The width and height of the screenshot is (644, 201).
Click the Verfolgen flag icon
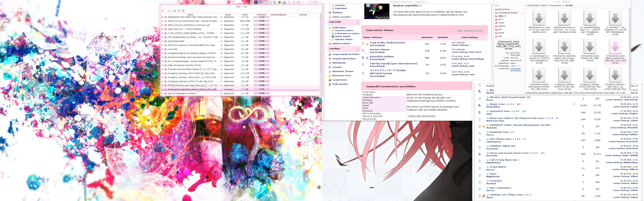(330, 13)
